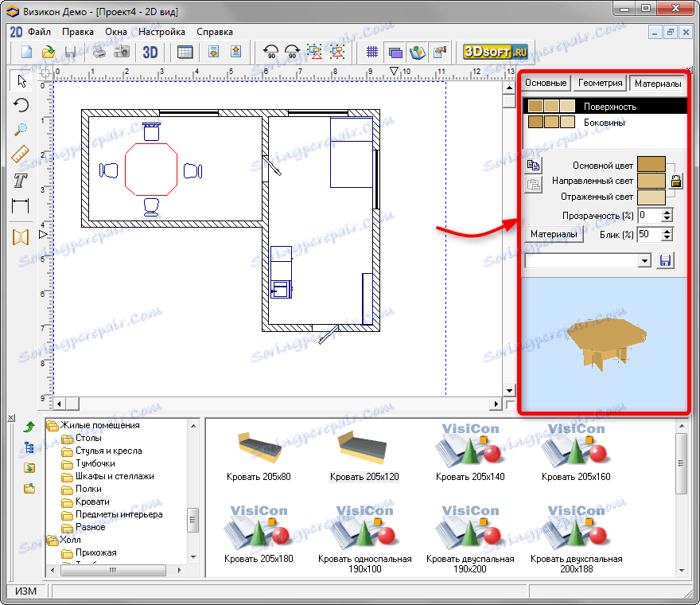
Task: Toggle the grid display icon
Action: [372, 53]
